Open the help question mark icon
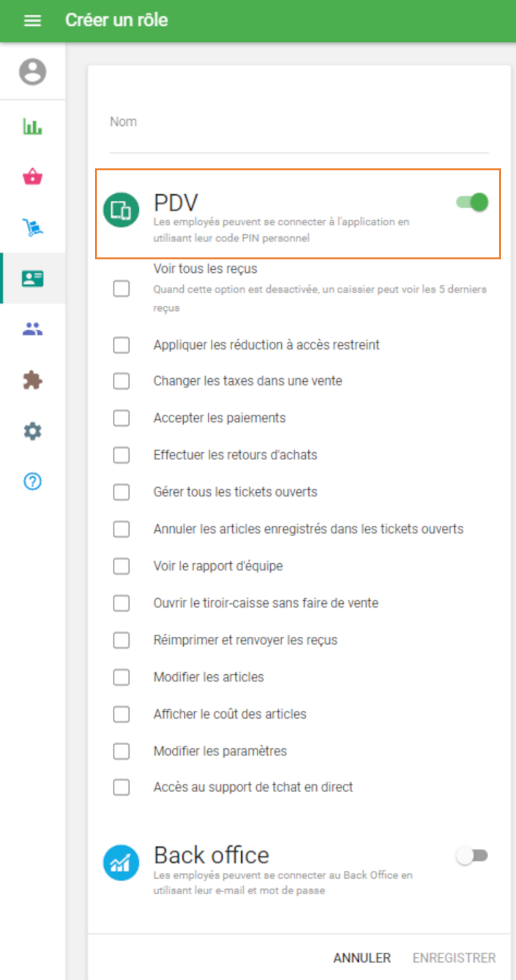516x980 pixels. 32,481
